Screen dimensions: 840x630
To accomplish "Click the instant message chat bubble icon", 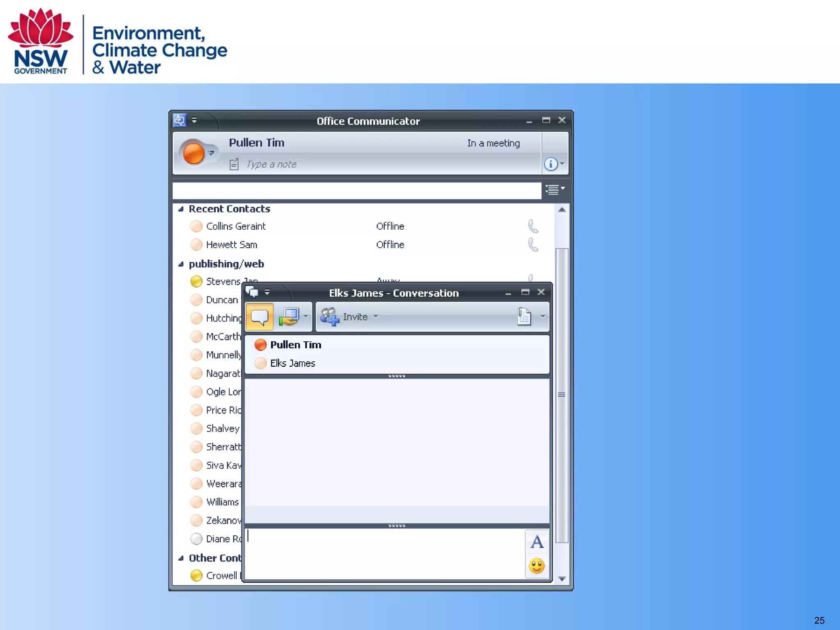I will (259, 317).
